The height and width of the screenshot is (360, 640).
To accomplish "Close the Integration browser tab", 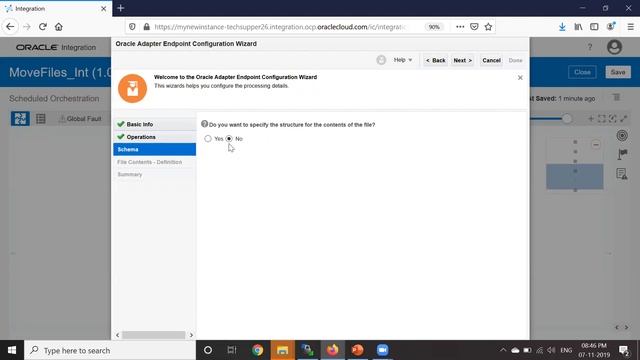I will 104,9.
